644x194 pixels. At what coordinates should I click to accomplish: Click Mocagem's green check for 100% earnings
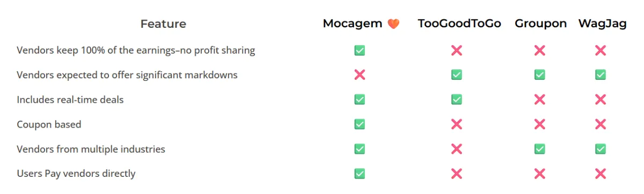click(360, 50)
